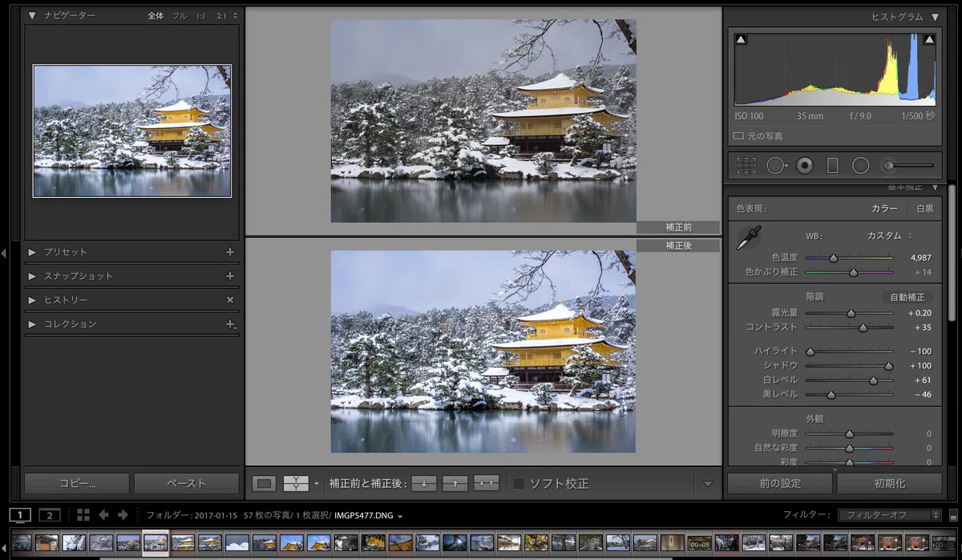Add a new preset with plus icon
This screenshot has height=560, width=962.
tap(230, 252)
